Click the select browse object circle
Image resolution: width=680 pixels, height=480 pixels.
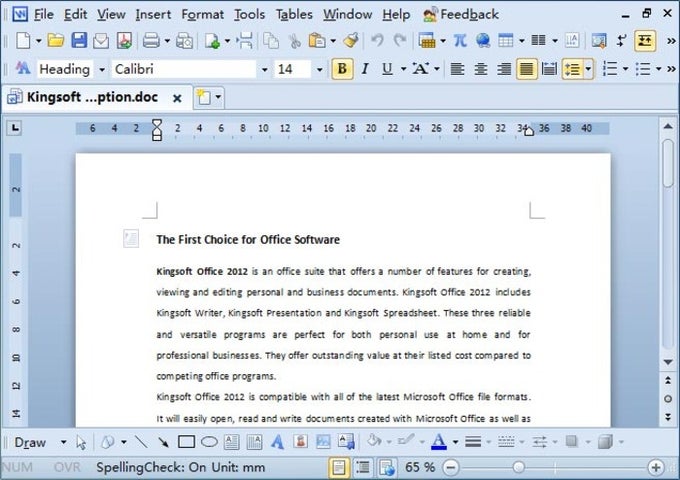tap(668, 399)
